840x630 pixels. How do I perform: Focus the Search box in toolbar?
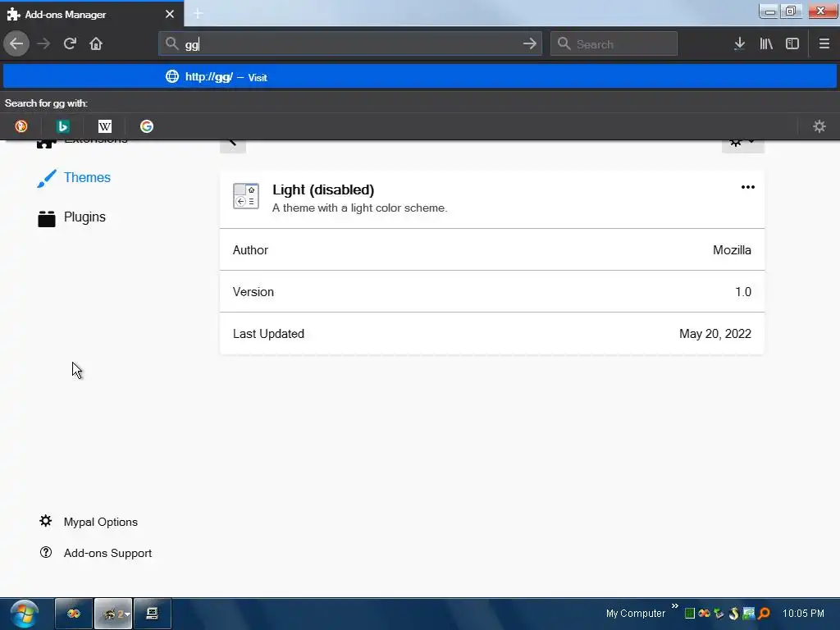pos(614,44)
